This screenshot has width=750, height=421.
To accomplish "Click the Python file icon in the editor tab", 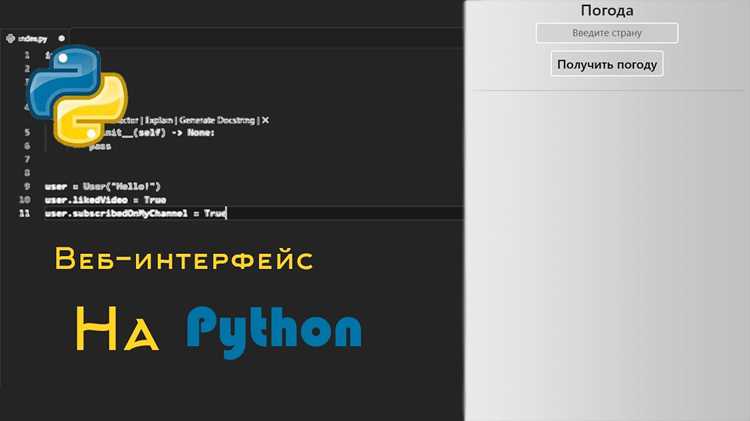I will (x=11, y=38).
